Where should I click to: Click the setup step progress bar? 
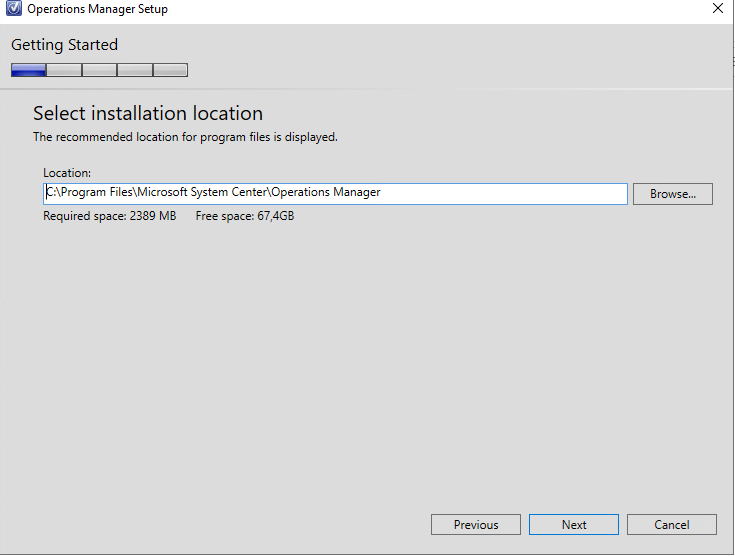pos(99,70)
